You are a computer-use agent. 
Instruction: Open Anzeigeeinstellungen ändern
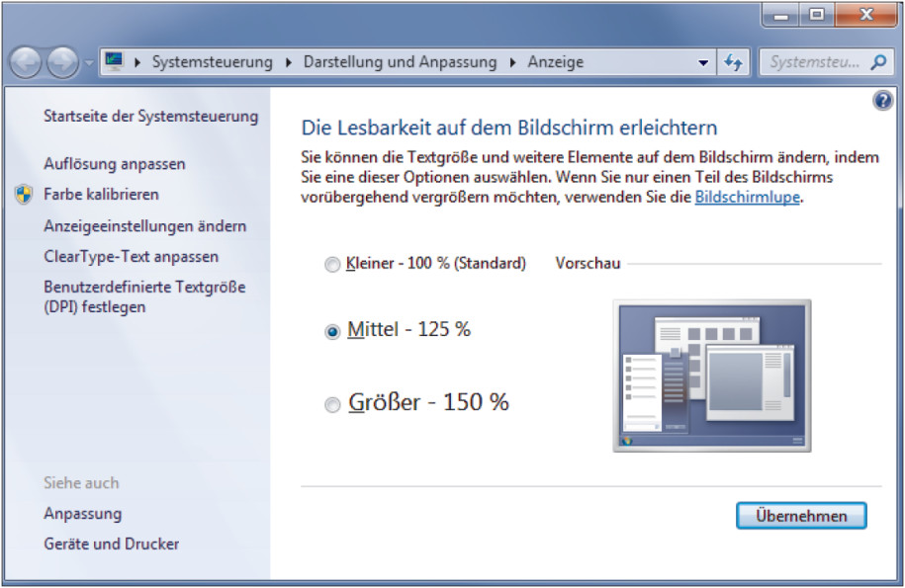pos(144,226)
